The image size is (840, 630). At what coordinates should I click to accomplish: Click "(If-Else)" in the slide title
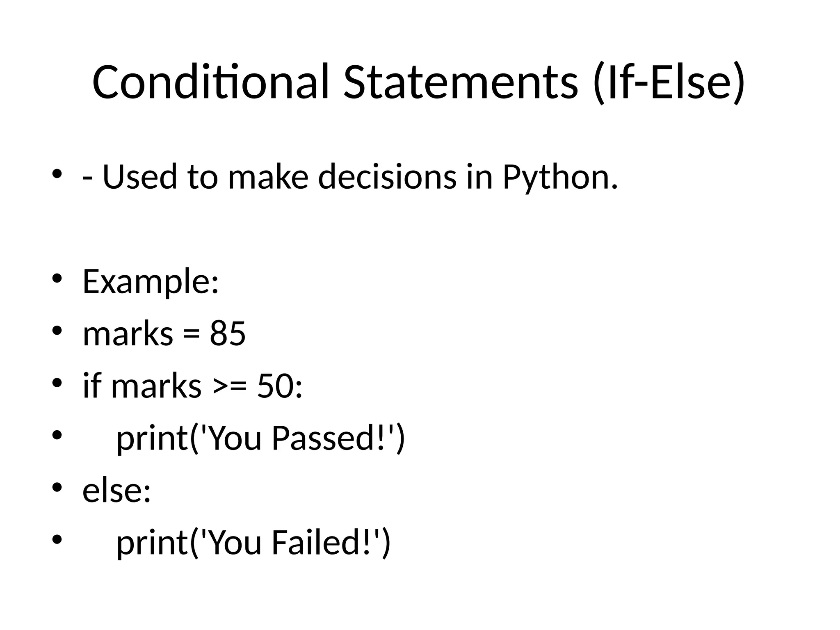point(669,82)
